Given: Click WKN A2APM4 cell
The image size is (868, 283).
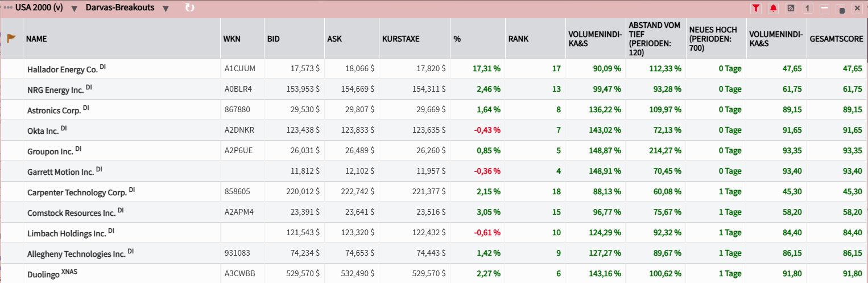Looking at the screenshot, I should 239,212.
